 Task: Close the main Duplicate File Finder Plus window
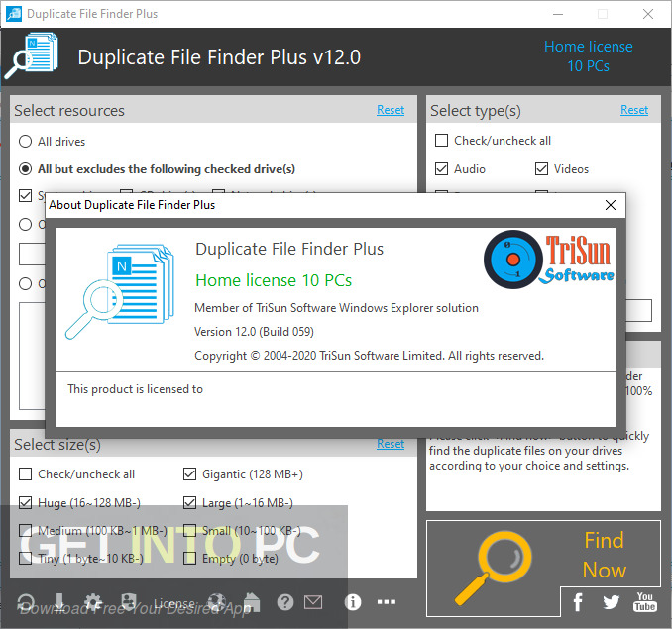648,14
